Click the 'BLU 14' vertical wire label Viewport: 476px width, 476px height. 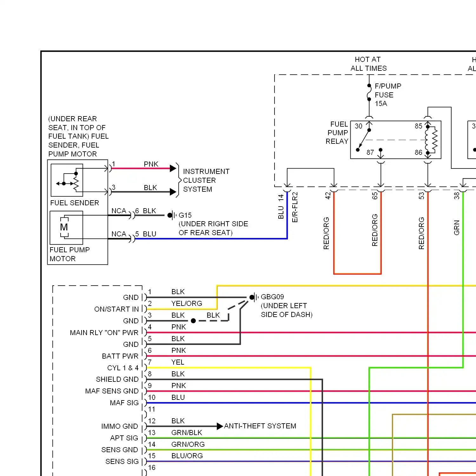click(x=281, y=207)
